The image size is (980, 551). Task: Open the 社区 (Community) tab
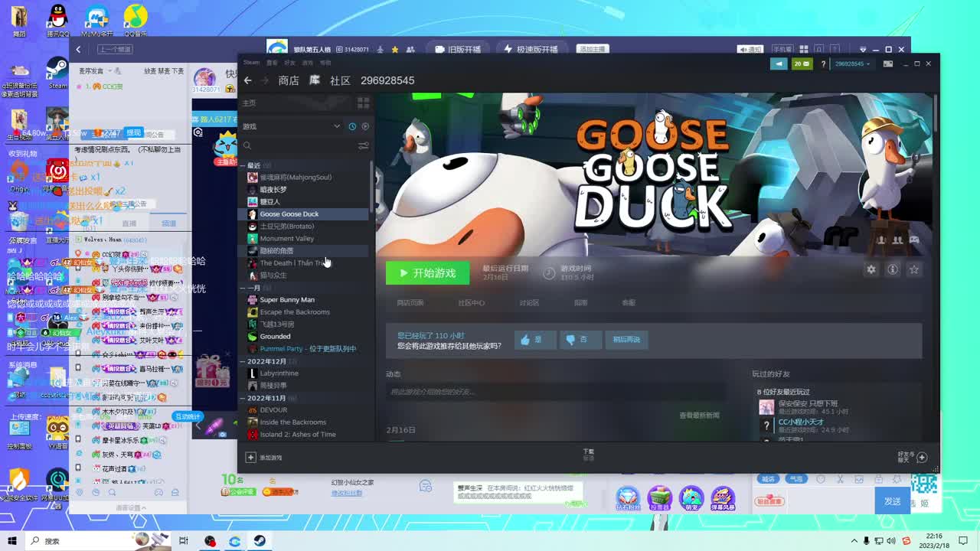pyautogui.click(x=340, y=80)
